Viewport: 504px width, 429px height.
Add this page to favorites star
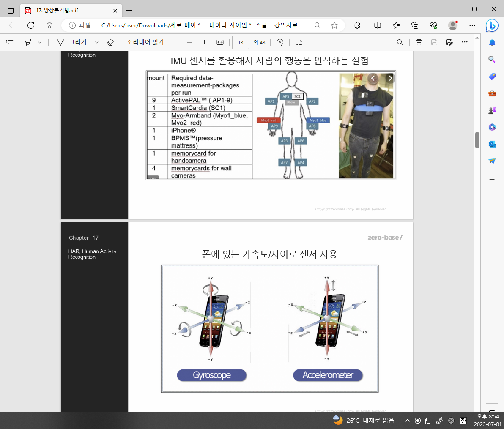tap(334, 25)
